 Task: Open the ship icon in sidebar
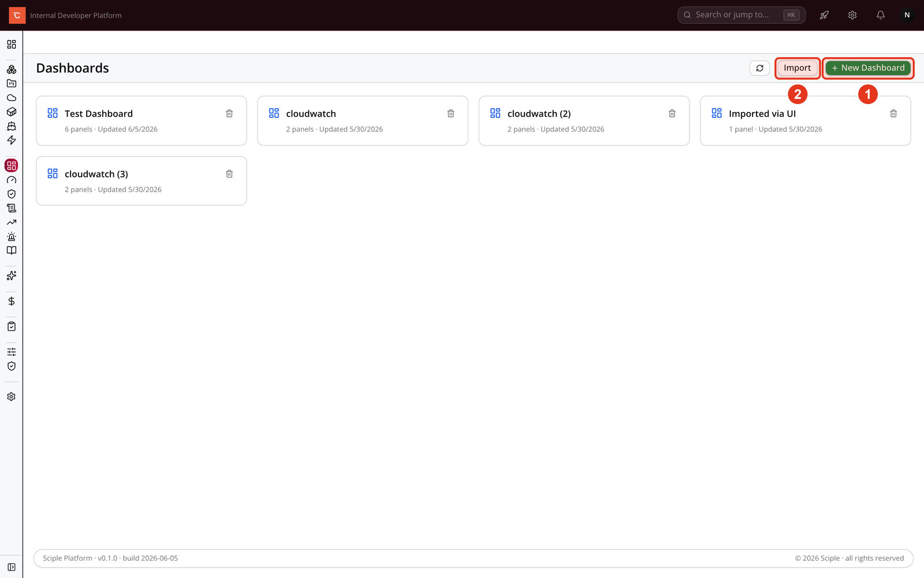click(x=12, y=126)
